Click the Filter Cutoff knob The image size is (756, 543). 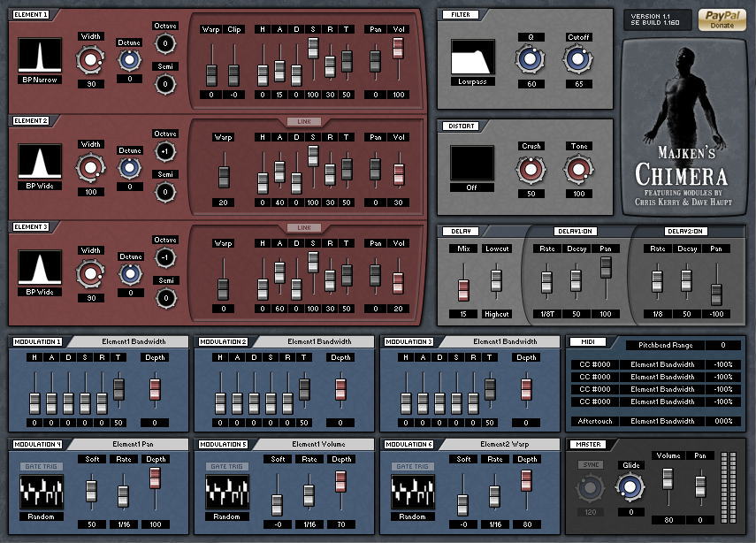(x=578, y=59)
